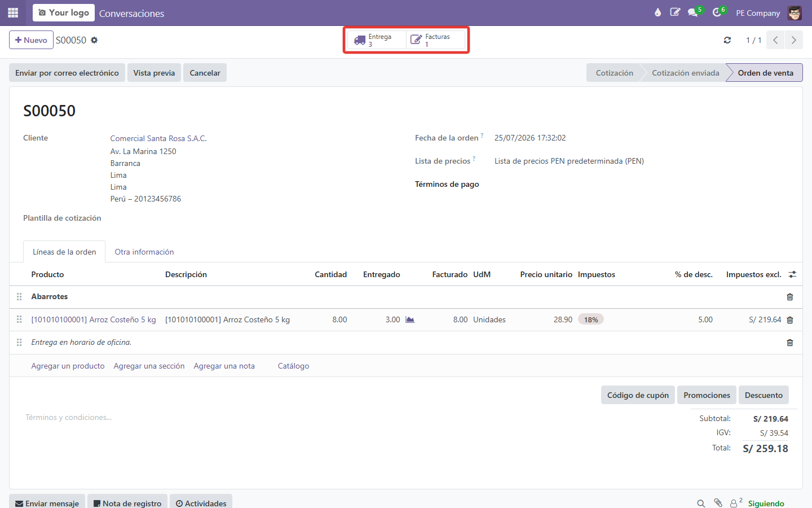The height and width of the screenshot is (508, 812).
Task: Click the Código de cupón button
Action: click(x=638, y=395)
